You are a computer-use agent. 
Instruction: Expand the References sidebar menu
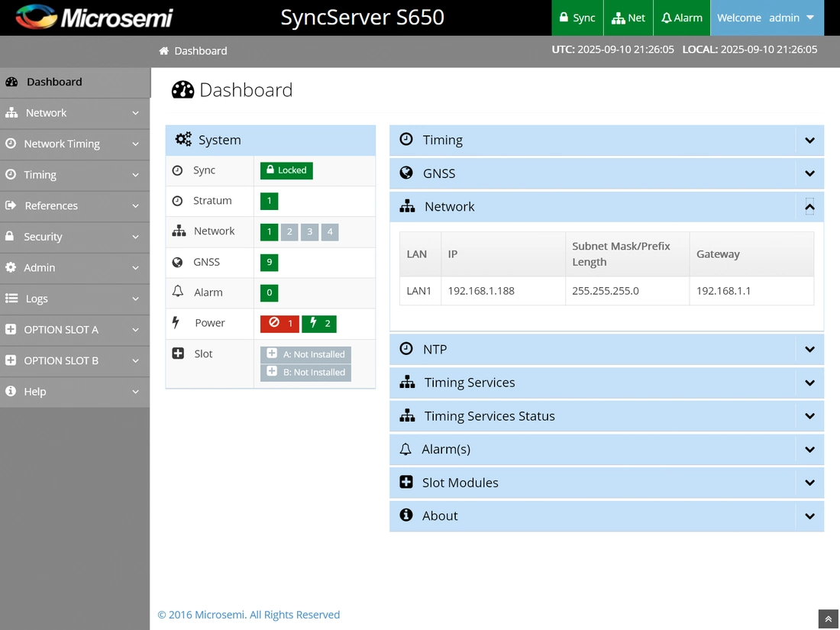tap(75, 205)
